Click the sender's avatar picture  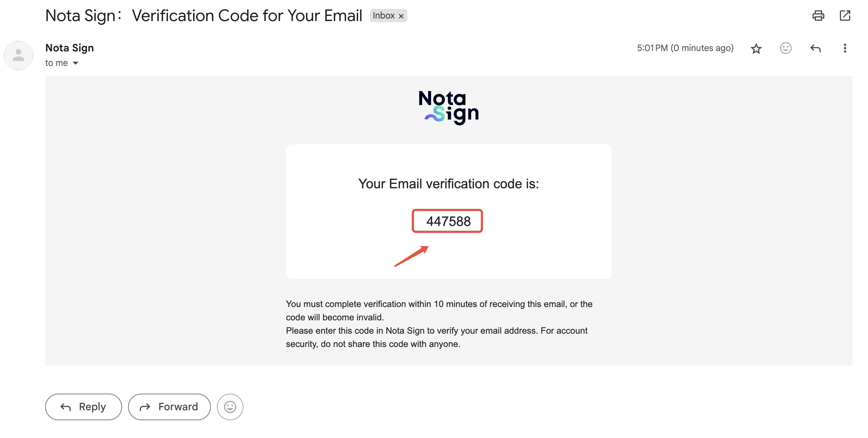[x=18, y=55]
